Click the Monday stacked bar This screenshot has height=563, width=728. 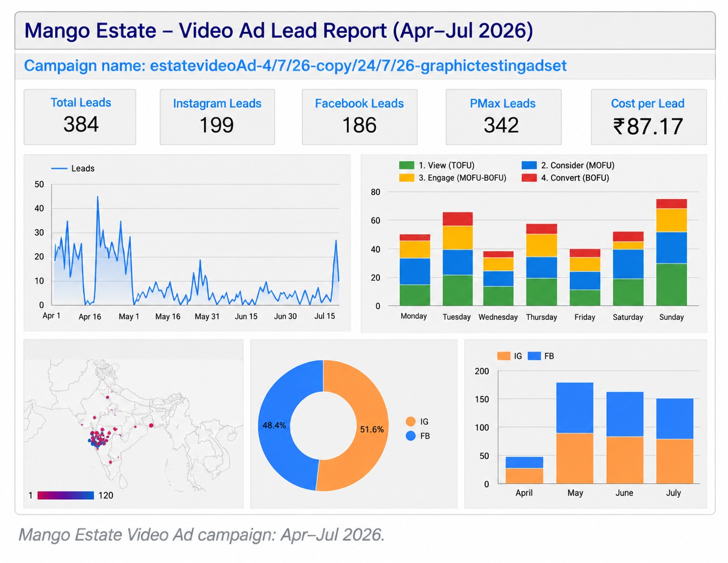point(415,270)
